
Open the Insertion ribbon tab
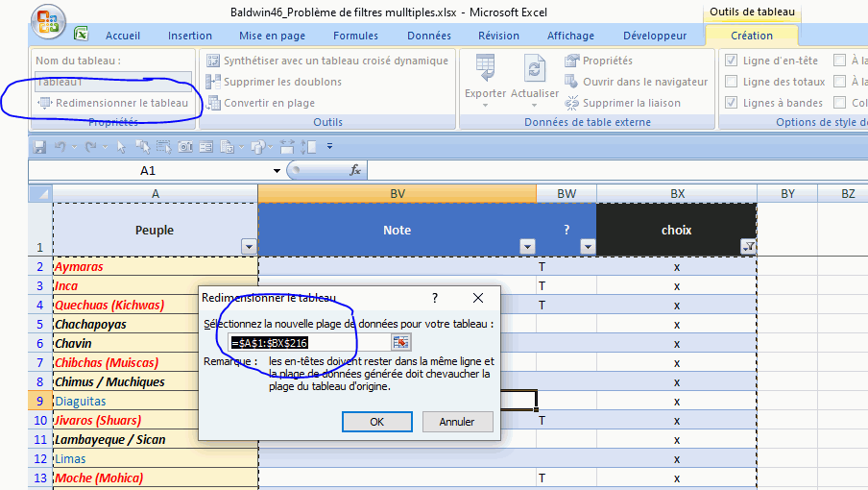point(190,36)
